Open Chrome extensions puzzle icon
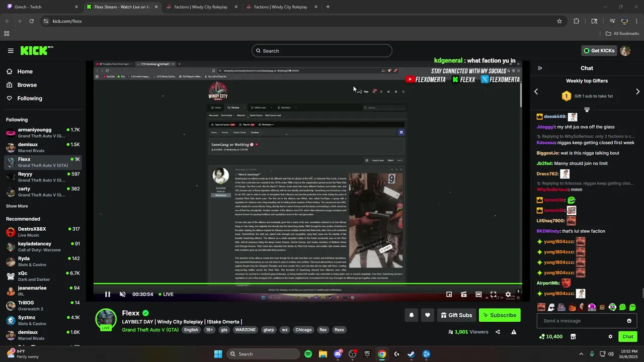Viewport: 644px width, 362px height. [x=577, y=21]
